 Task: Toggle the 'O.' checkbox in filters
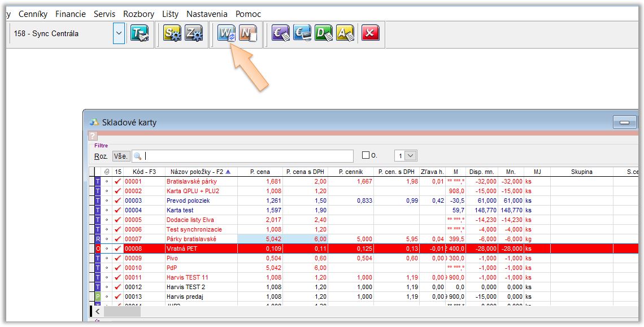(365, 155)
